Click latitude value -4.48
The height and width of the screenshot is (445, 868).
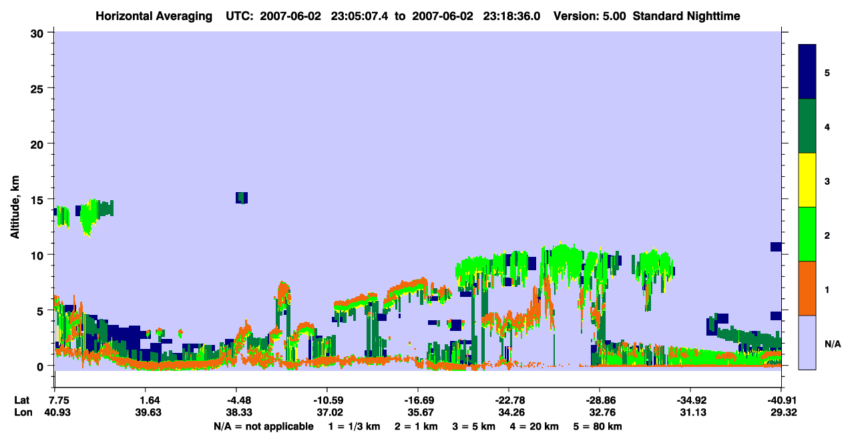(238, 400)
